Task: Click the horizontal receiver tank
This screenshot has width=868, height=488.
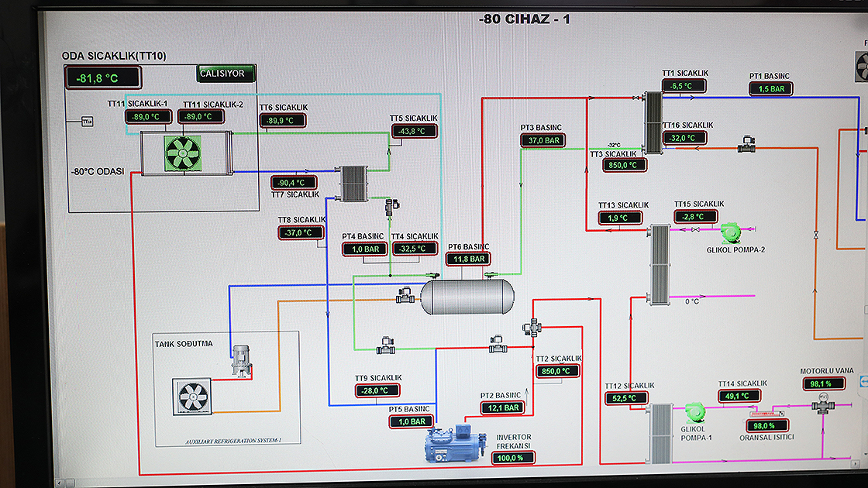Action: click(x=467, y=297)
